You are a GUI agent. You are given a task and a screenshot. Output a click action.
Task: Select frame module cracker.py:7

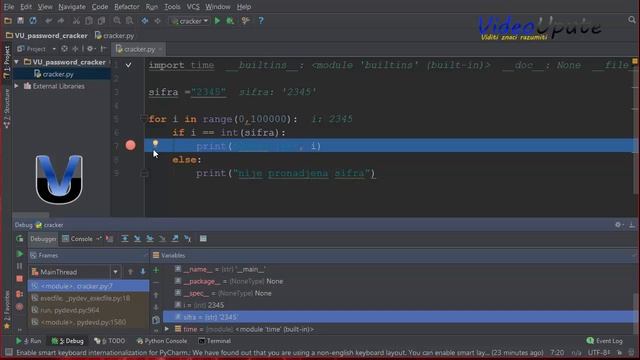coord(89,286)
